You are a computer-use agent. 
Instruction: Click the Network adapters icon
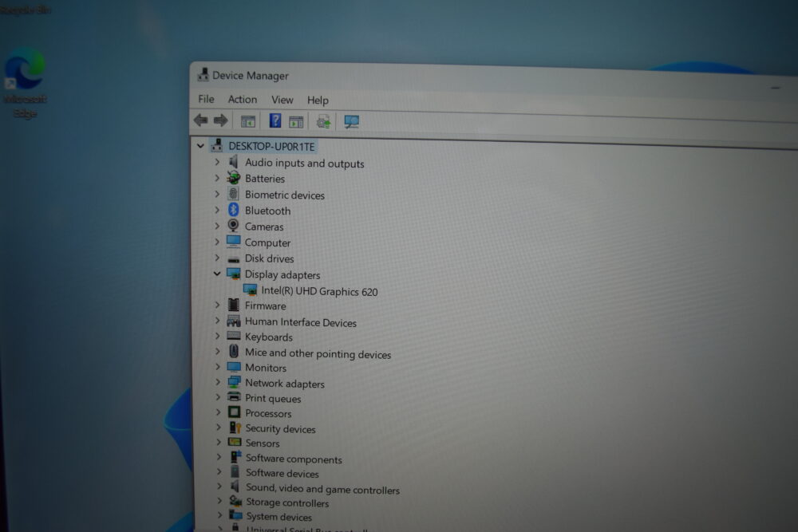[234, 382]
